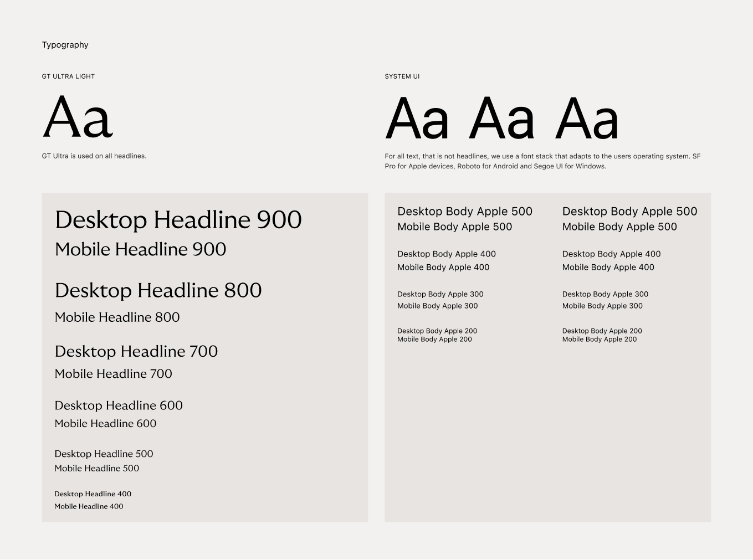Pick the last System UI Aa sample

(x=586, y=119)
